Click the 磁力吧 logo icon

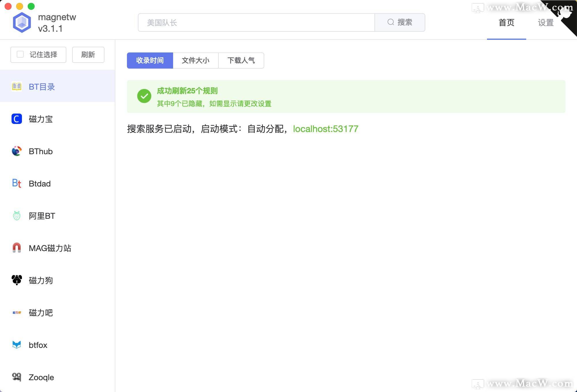17,312
